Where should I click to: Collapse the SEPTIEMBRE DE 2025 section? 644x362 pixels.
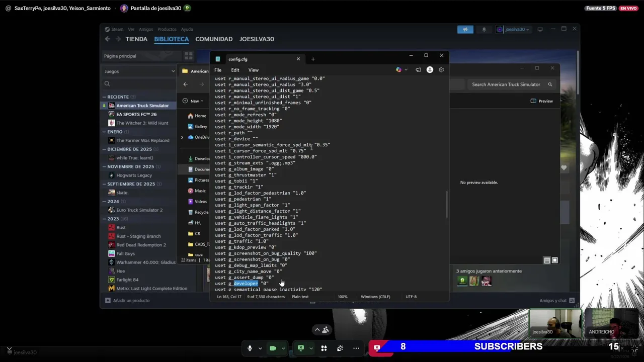tap(104, 184)
